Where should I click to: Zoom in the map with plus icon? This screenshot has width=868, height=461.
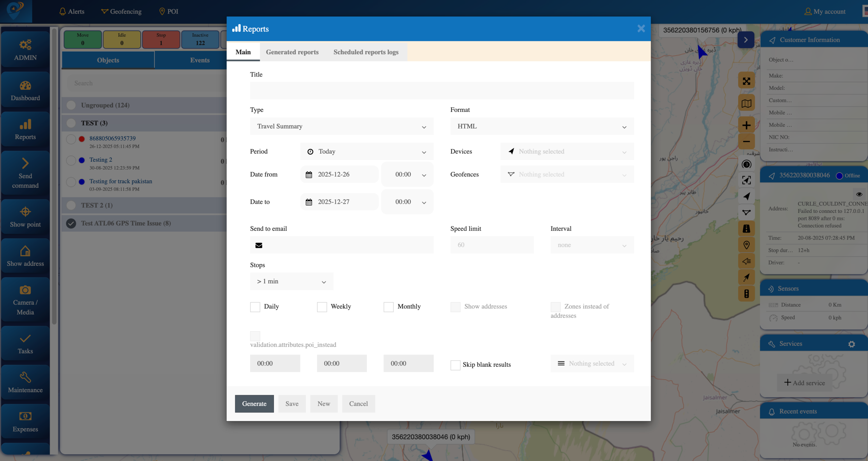[746, 125]
